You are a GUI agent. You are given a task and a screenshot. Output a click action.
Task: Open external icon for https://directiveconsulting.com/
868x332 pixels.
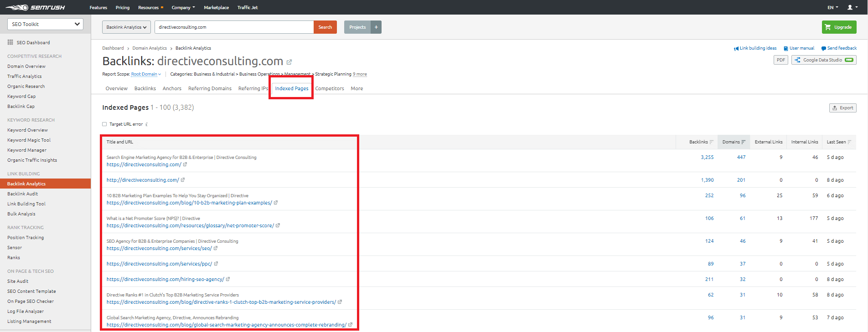tap(185, 164)
